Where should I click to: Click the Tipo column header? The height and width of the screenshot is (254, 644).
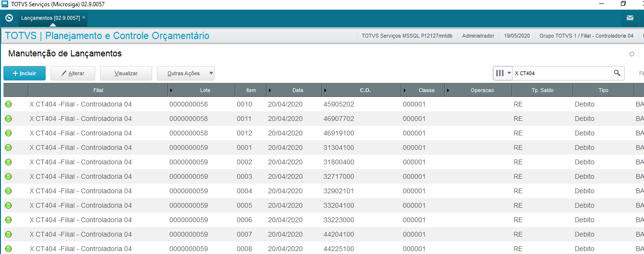coord(603,90)
